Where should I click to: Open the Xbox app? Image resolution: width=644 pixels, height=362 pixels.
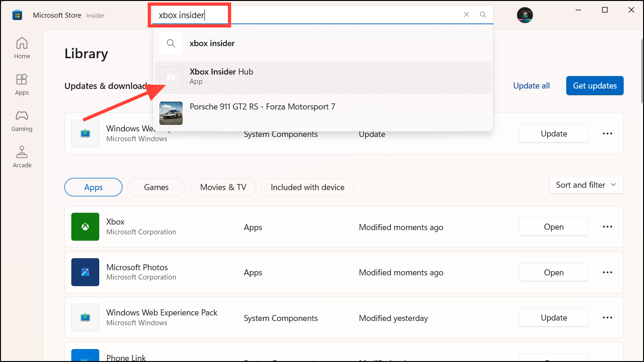pos(554,227)
